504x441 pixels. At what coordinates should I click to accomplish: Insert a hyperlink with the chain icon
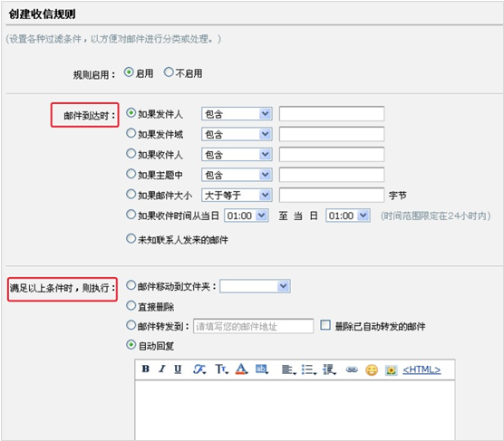click(352, 369)
